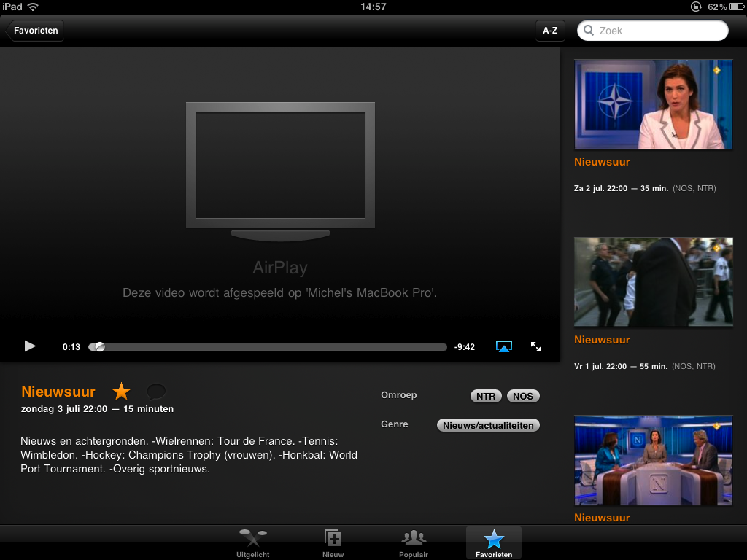Image resolution: width=747 pixels, height=560 pixels.
Task: Open the Nieuwsuur studio panel thumbnail
Action: point(653,461)
